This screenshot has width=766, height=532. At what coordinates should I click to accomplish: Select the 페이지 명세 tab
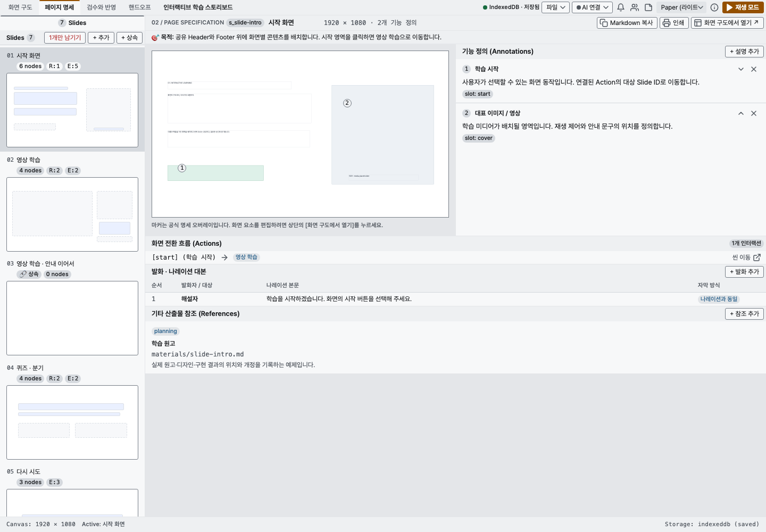(60, 7)
